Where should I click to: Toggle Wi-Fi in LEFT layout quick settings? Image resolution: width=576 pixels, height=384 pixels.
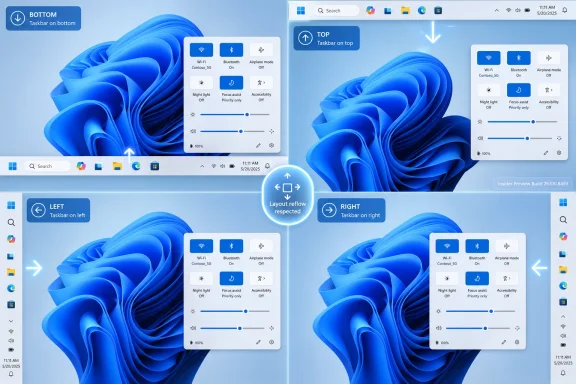pyautogui.click(x=201, y=246)
